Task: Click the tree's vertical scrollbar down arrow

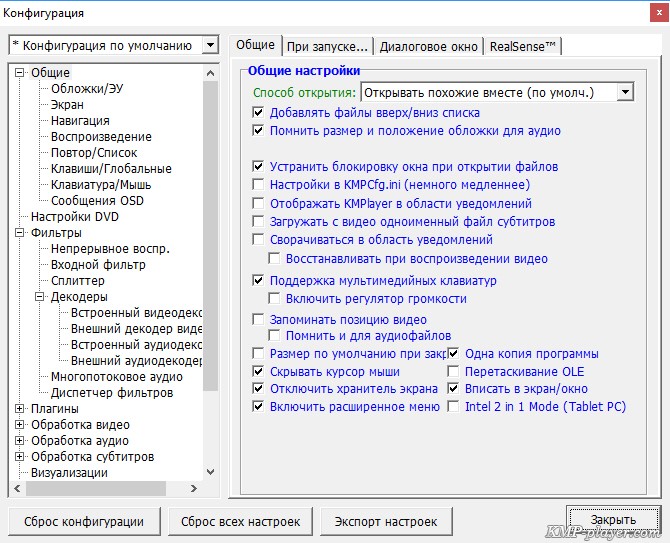Action: (210, 472)
